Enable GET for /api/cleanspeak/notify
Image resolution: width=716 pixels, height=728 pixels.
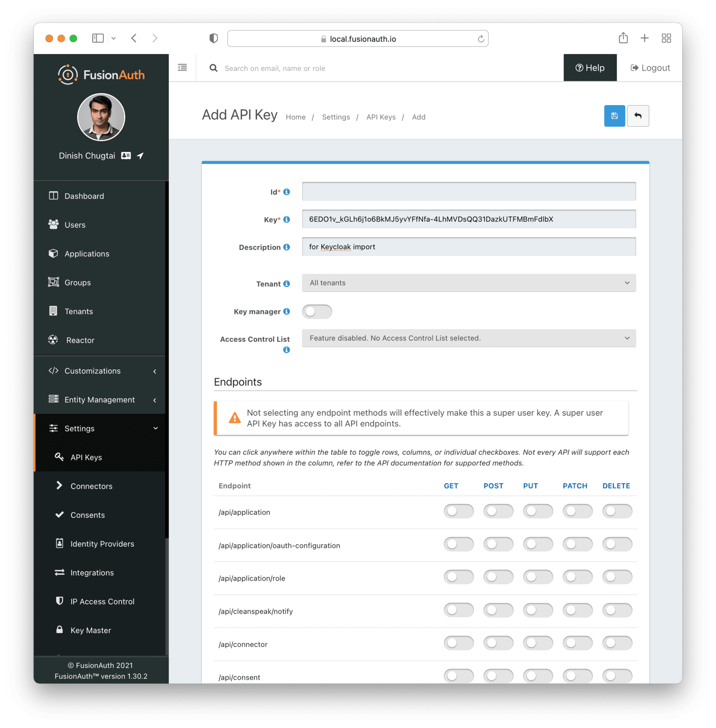coord(459,610)
